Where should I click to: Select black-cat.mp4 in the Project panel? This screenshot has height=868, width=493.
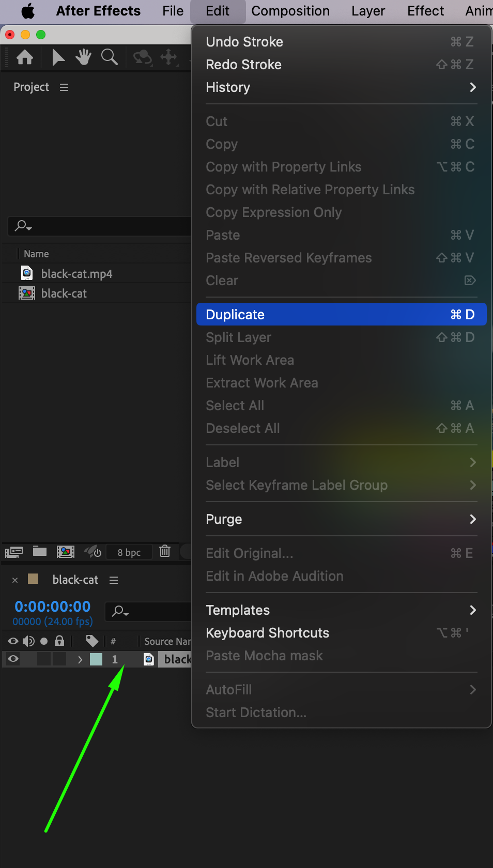[x=76, y=274]
